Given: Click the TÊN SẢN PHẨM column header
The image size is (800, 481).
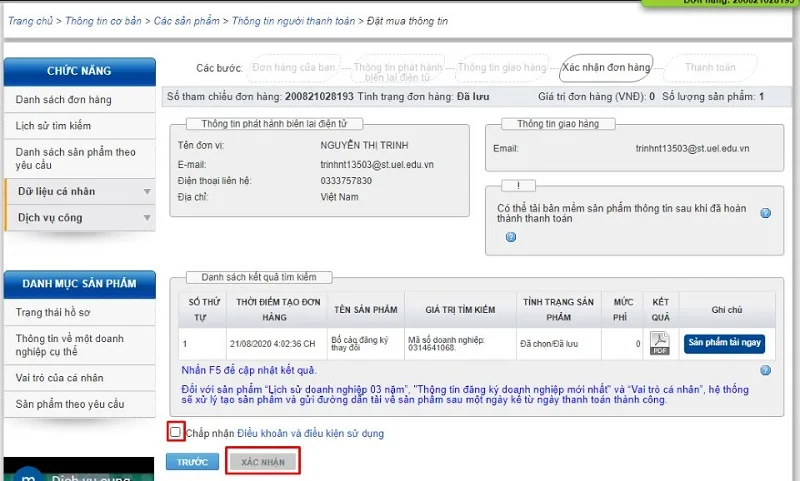Looking at the screenshot, I should pos(366,310).
